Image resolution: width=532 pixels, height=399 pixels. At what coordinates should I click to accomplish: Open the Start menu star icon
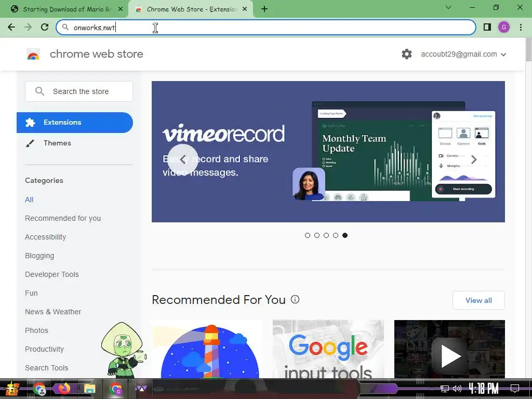[12, 389]
